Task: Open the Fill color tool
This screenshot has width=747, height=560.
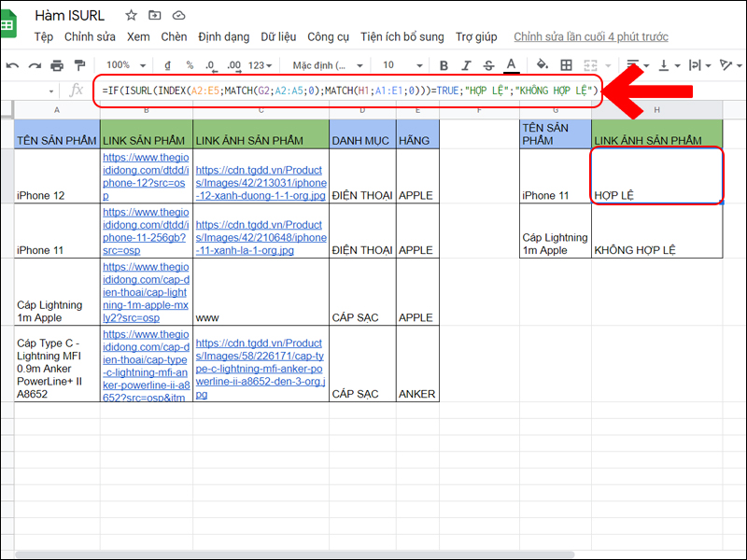Action: click(541, 65)
